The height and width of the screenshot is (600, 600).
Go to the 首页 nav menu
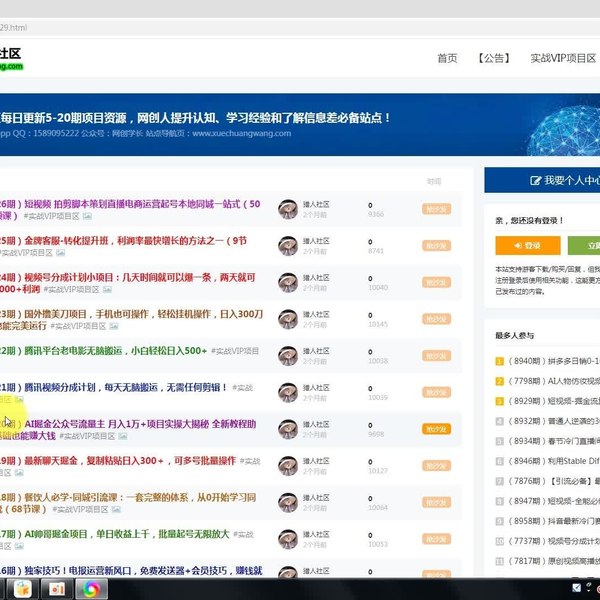pyautogui.click(x=447, y=59)
